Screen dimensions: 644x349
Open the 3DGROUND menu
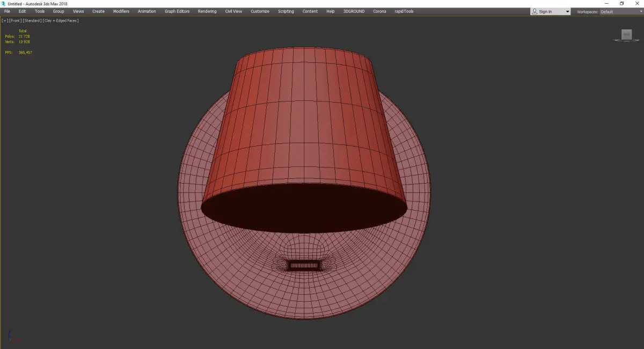pos(355,11)
